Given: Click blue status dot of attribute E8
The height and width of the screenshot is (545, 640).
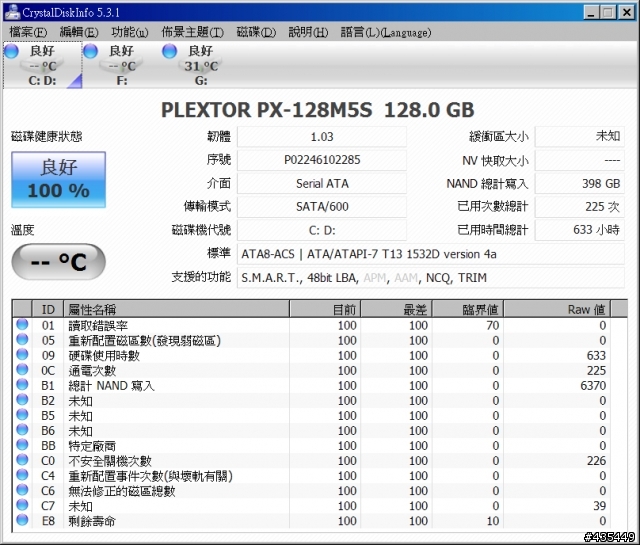Looking at the screenshot, I should pyautogui.click(x=22, y=520).
